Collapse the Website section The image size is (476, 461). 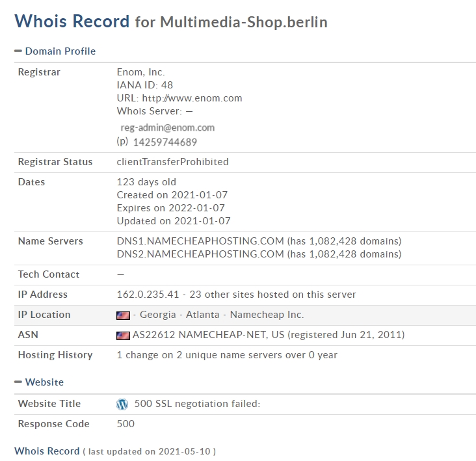point(18,382)
